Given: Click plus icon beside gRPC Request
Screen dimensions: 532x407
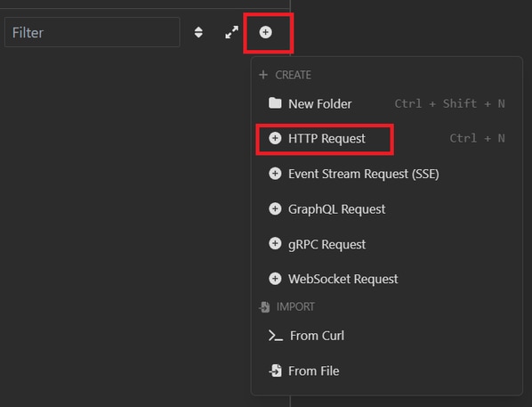Looking at the screenshot, I should point(275,243).
